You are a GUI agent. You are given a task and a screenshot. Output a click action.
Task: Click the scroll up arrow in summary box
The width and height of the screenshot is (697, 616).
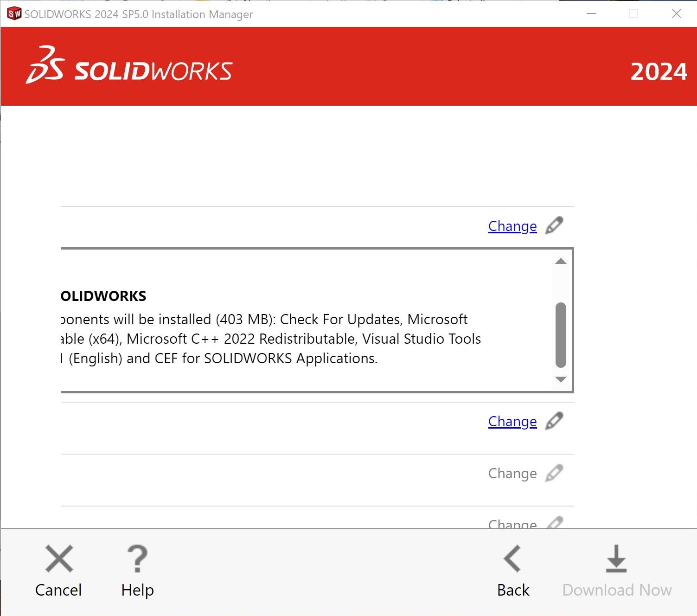point(561,261)
